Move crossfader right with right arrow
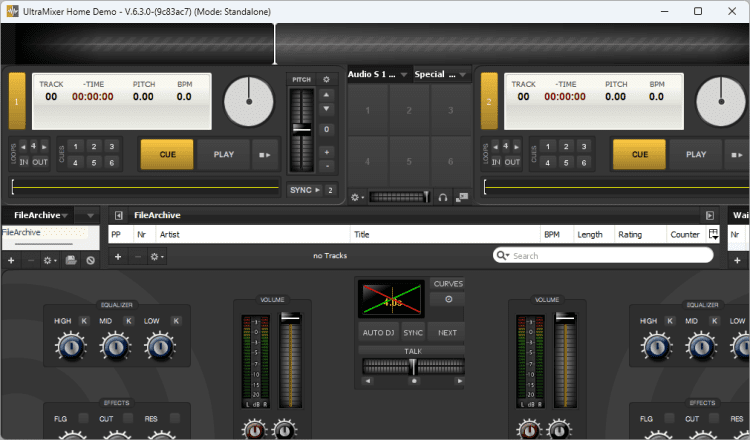 pyautogui.click(x=460, y=381)
